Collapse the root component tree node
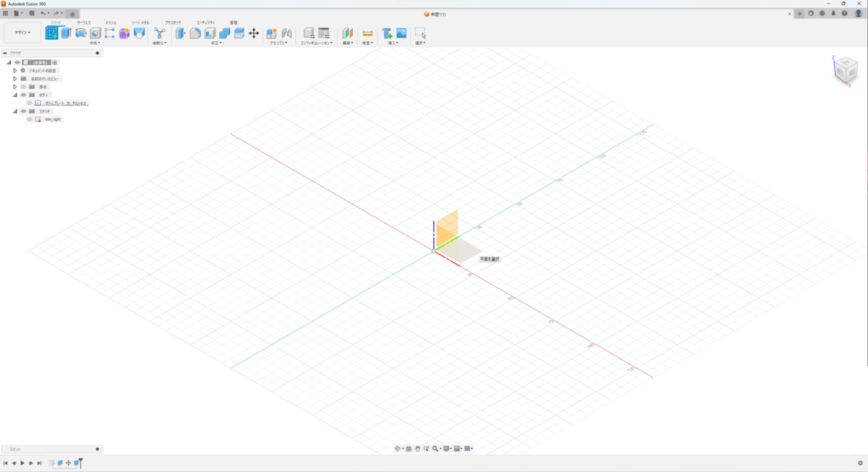 click(x=9, y=62)
